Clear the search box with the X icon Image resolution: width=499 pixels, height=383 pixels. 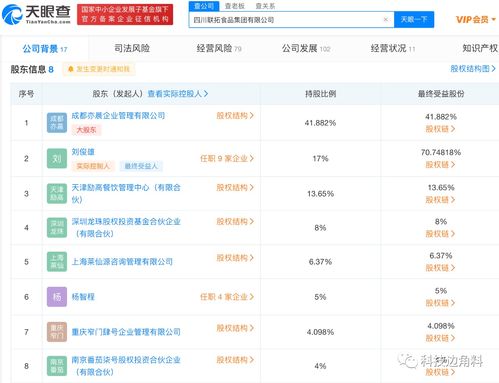pyautogui.click(x=386, y=19)
